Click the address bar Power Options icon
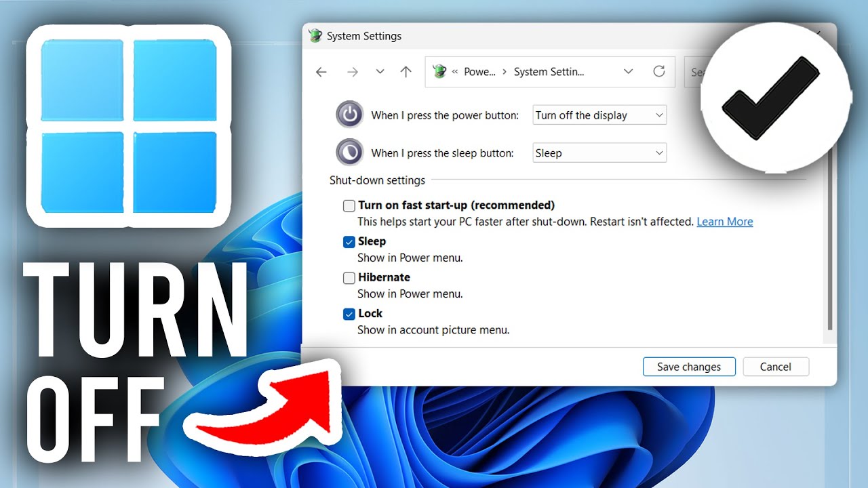The width and height of the screenshot is (868, 488). tap(439, 71)
